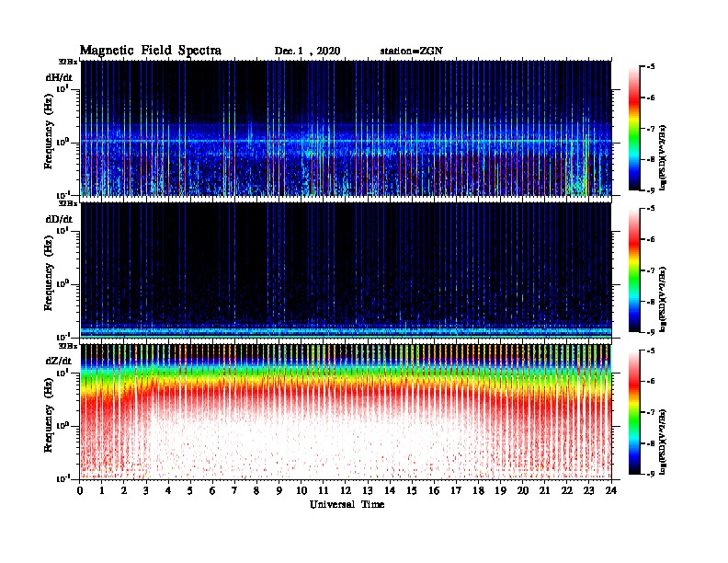The height and width of the screenshot is (563, 728).
Task: Click the hour 9 tick label
Action: click(279, 491)
